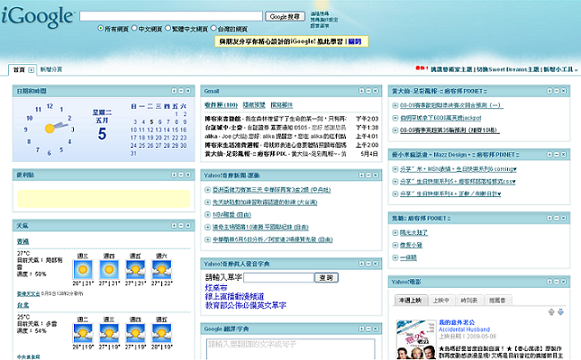Open the 'alika - Joe' Gmail message row
This screenshot has width=581, height=360.
tap(291, 136)
